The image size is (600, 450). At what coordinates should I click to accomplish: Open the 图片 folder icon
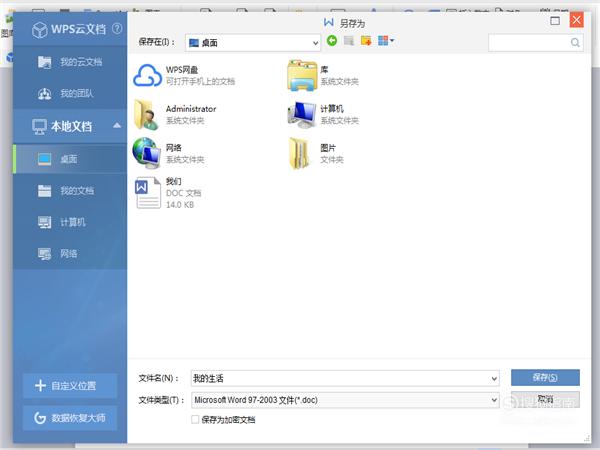point(299,153)
